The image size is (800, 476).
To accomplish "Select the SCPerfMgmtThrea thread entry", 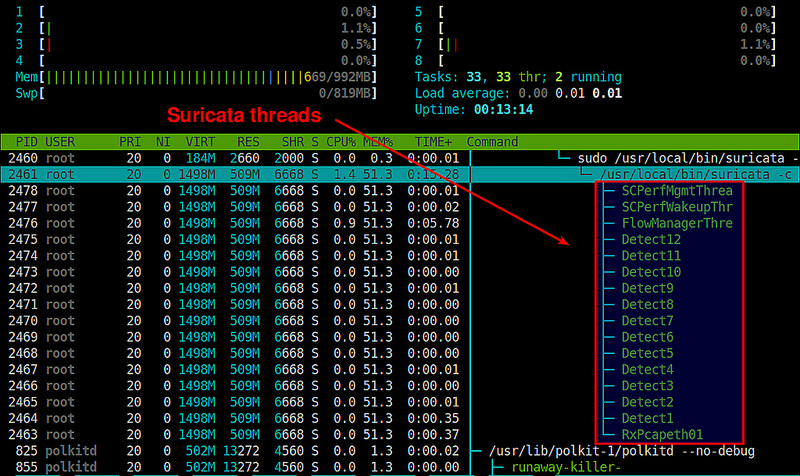I will click(677, 190).
